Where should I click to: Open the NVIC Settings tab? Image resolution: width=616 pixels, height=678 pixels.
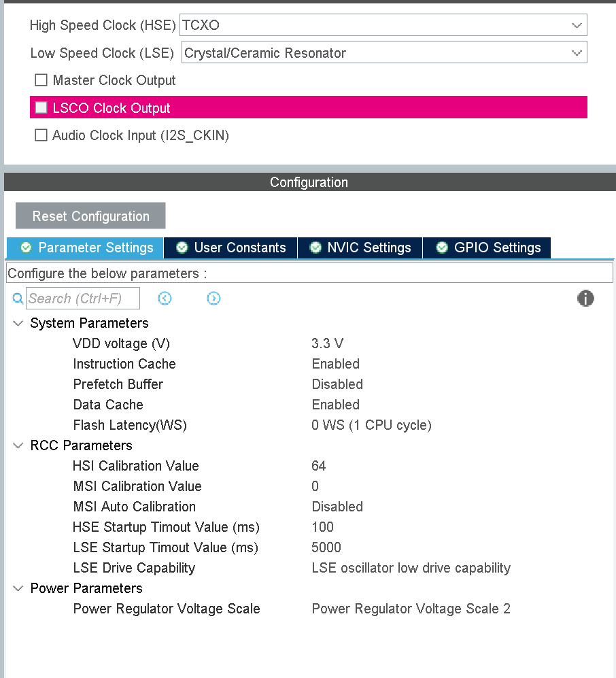click(x=360, y=248)
